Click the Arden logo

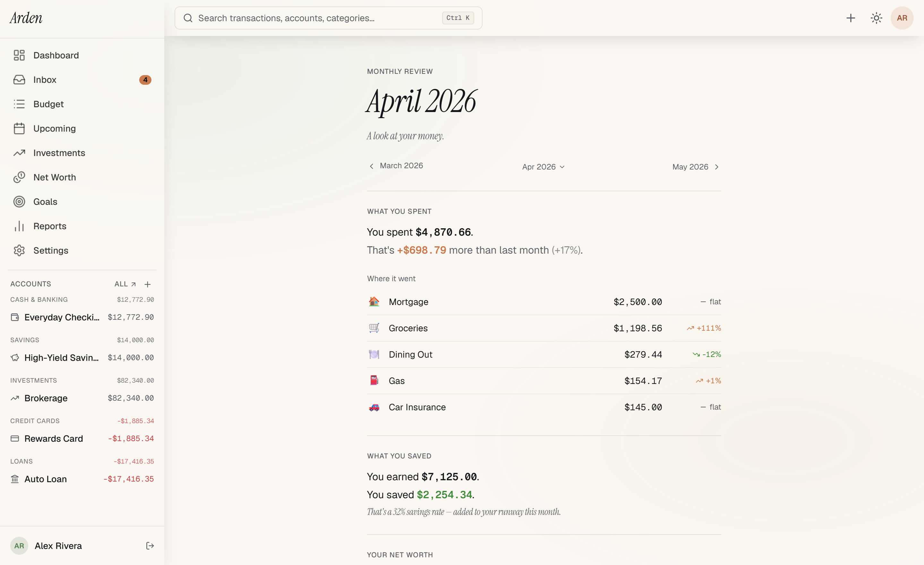(26, 18)
